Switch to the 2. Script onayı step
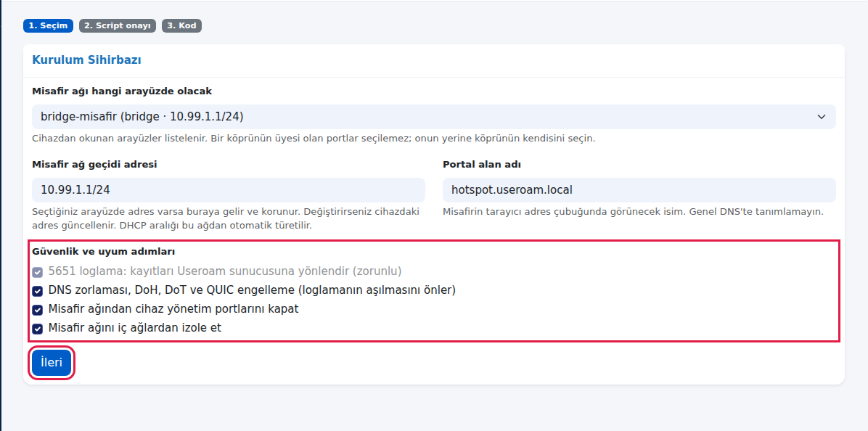This screenshot has height=431, width=868. [118, 25]
